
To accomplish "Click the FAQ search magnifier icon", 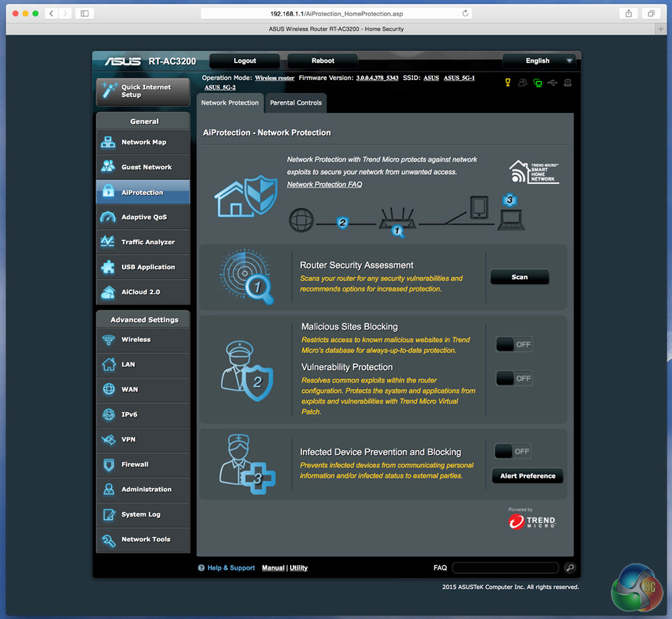I will [570, 568].
